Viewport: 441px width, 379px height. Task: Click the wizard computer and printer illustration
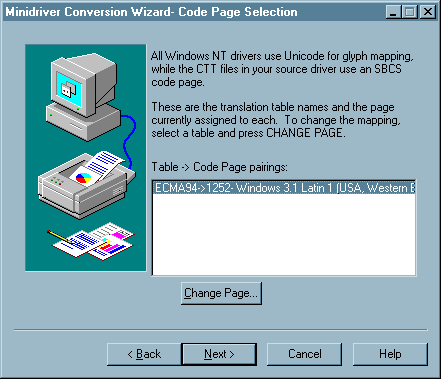[86, 158]
